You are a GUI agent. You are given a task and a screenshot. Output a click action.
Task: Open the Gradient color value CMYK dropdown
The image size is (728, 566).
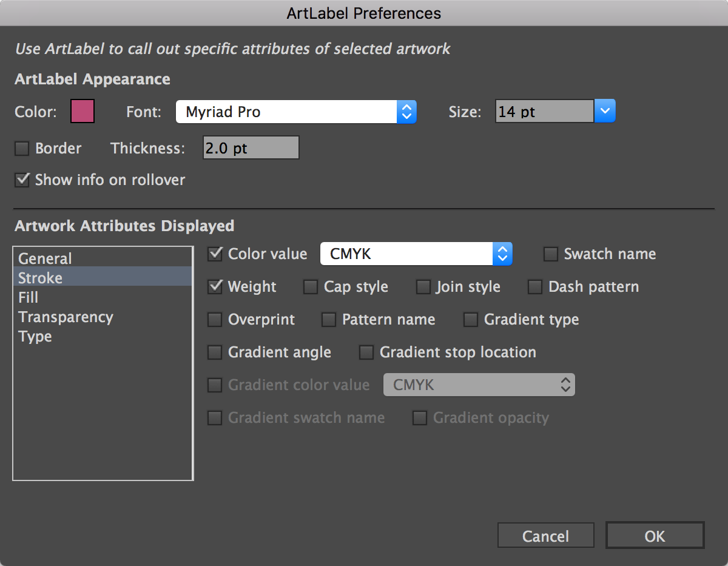479,385
